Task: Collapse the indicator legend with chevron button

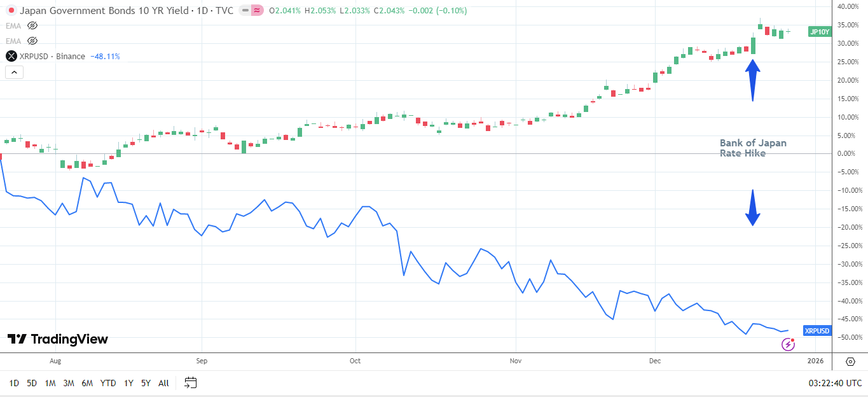Action: (x=15, y=72)
